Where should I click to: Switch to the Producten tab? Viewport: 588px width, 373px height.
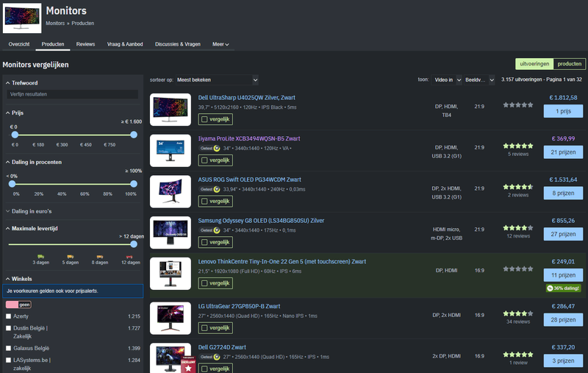pyautogui.click(x=53, y=44)
